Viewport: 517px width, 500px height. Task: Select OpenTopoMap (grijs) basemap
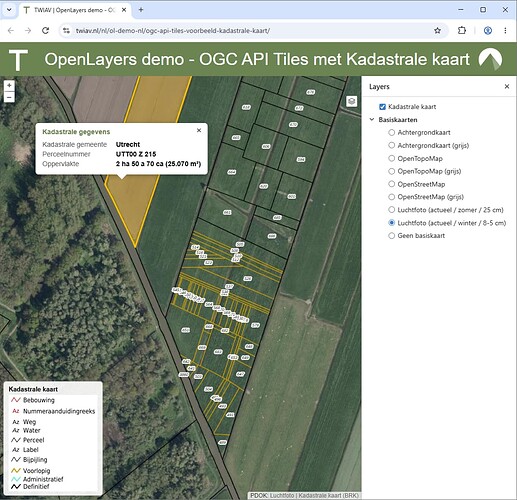pyautogui.click(x=392, y=171)
